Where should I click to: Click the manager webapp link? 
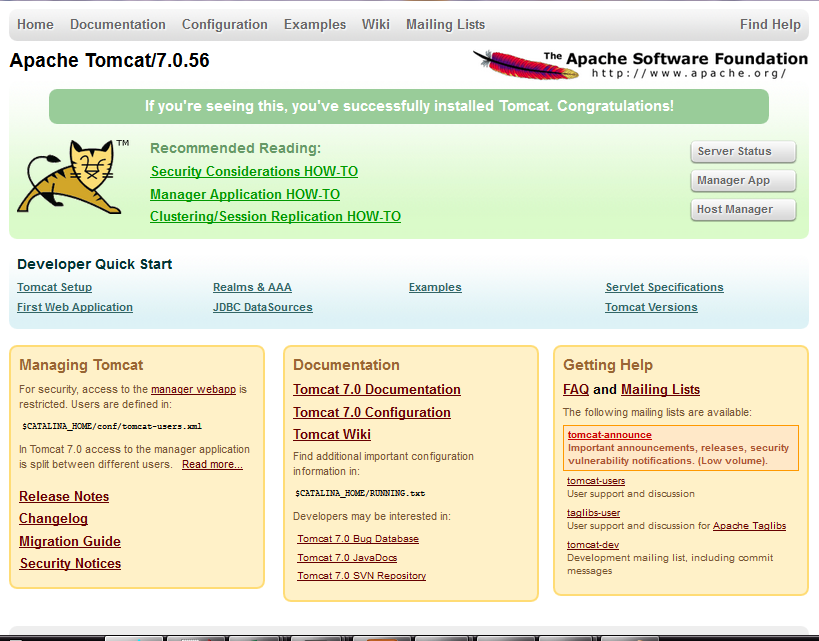pos(193,389)
